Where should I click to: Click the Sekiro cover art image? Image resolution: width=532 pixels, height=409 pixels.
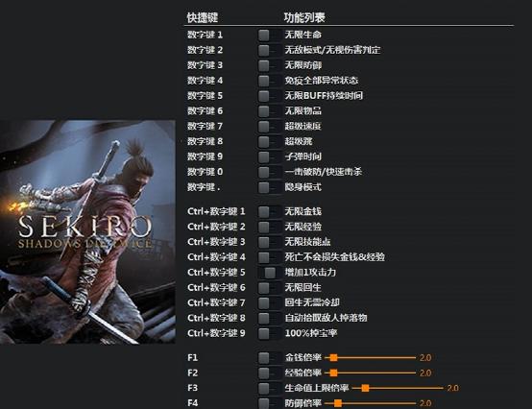87,232
